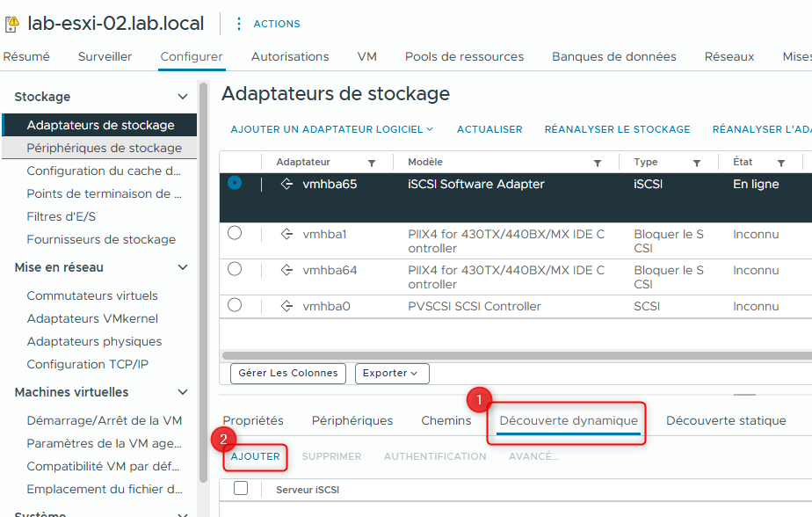812x517 pixels.
Task: Open the Réseaux tab
Action: click(729, 56)
